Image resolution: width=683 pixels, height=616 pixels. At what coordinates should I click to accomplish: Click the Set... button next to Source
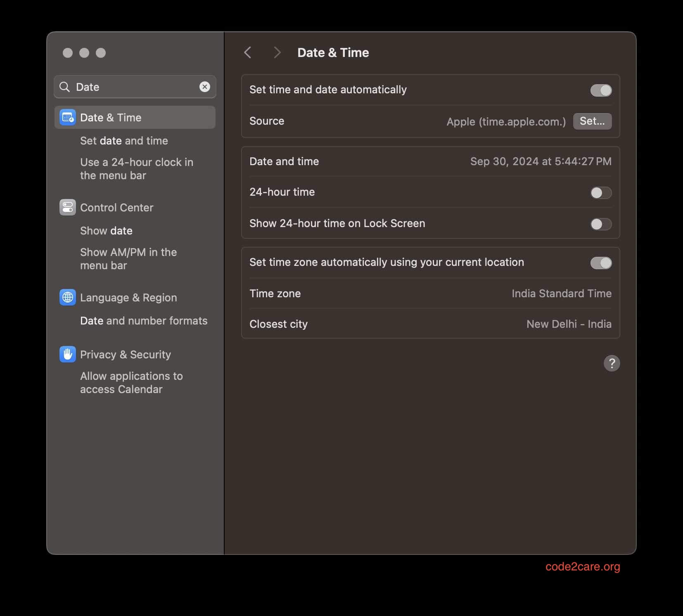point(592,121)
